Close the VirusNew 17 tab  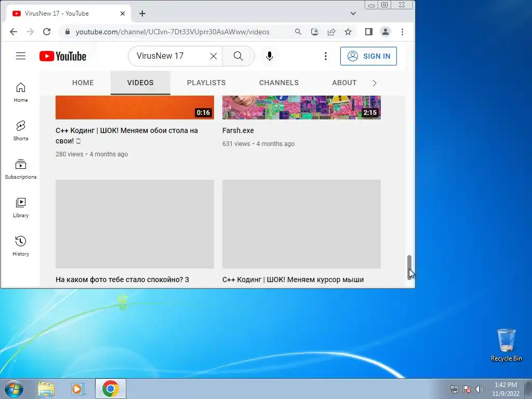(x=123, y=14)
